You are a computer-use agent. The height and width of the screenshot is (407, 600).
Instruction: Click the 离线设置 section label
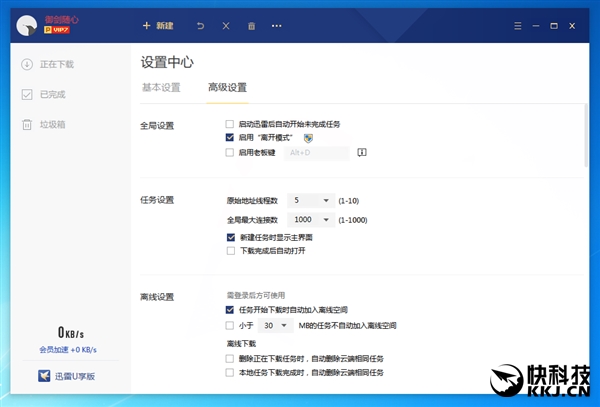[157, 297]
